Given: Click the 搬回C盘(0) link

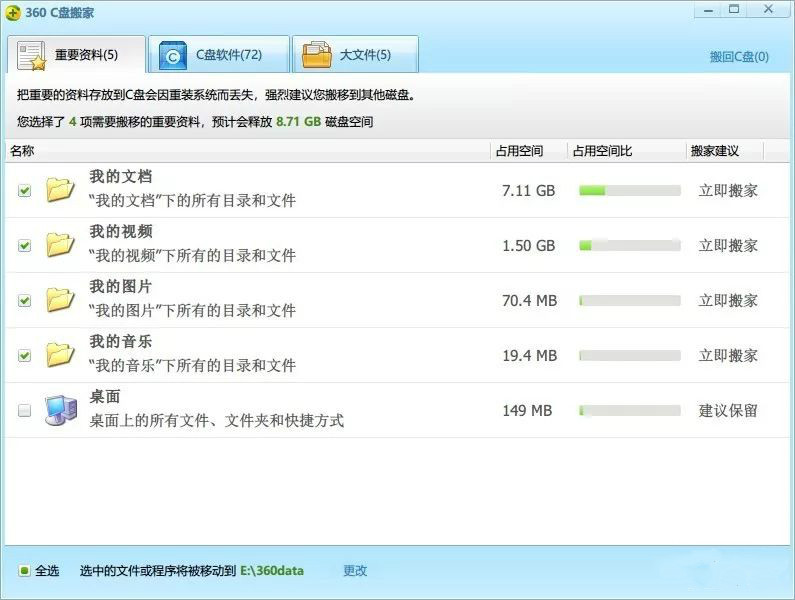Looking at the screenshot, I should pos(739,57).
